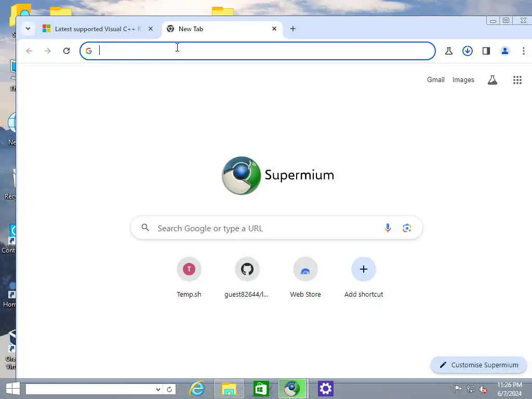Open Search Labs flask on page

(x=493, y=80)
